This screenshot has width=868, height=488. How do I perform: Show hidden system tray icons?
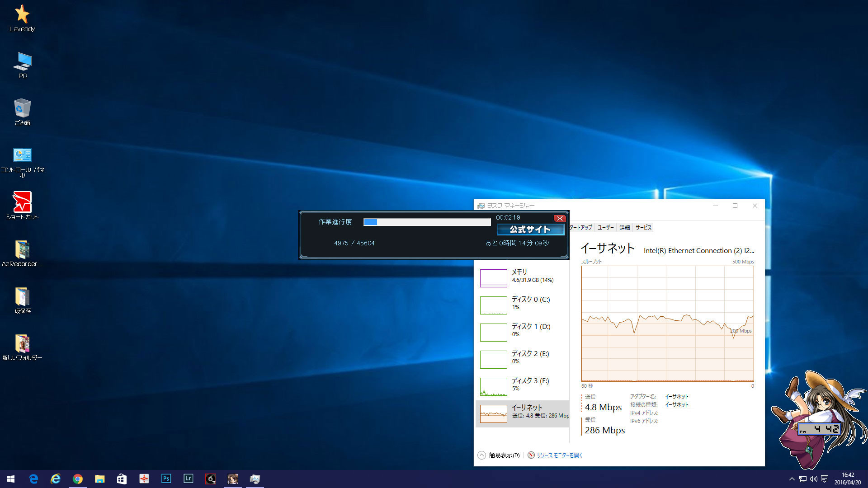(792, 479)
